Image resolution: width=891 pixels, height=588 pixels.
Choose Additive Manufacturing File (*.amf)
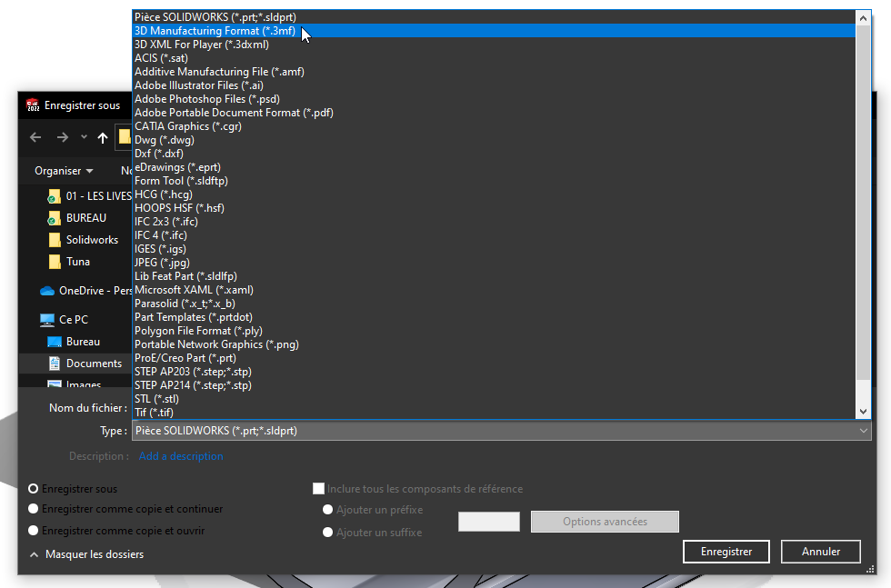[x=494, y=72]
